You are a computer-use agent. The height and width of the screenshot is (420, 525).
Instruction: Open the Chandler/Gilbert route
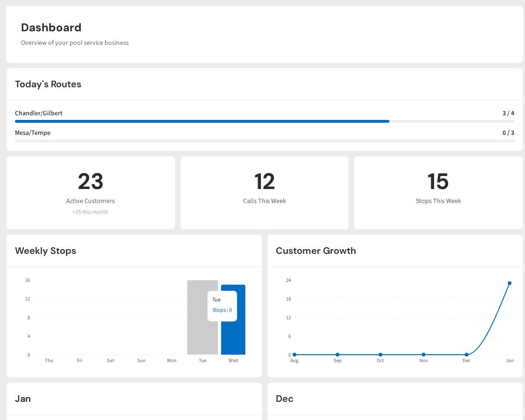click(39, 113)
